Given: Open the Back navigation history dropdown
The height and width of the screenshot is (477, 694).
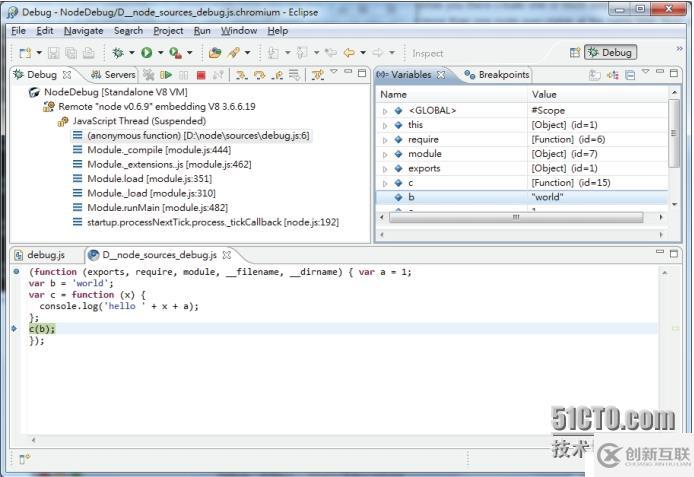Looking at the screenshot, I should point(363,53).
